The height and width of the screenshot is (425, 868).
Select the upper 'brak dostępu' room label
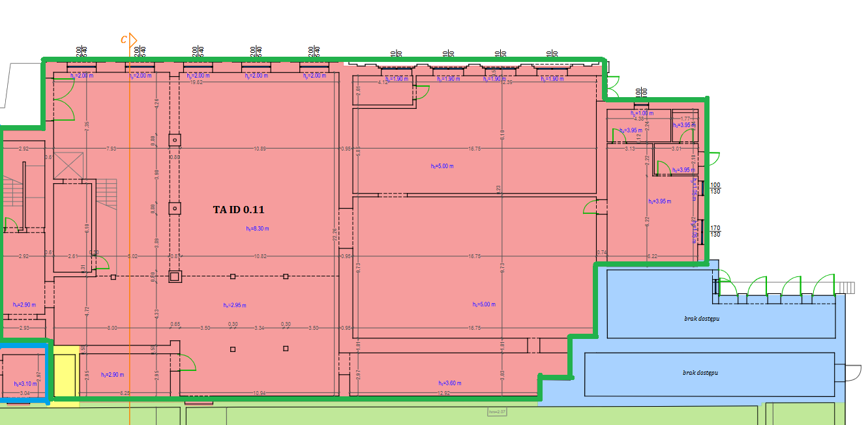[x=702, y=318]
